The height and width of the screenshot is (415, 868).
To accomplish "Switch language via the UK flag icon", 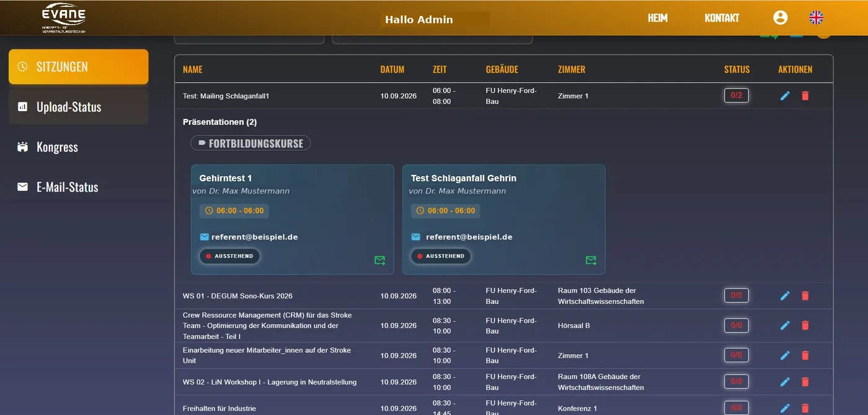I will click(817, 17).
